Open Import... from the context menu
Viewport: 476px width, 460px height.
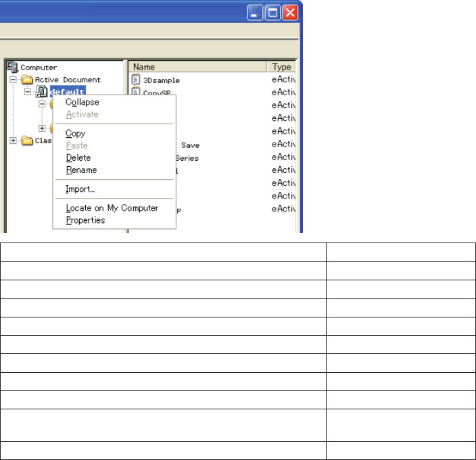(x=80, y=189)
